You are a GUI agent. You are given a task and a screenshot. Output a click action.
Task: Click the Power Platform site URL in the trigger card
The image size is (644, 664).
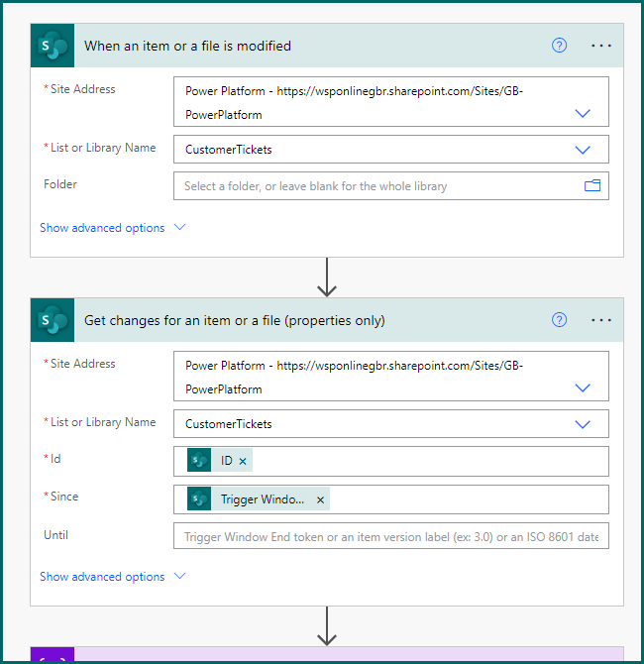click(354, 103)
